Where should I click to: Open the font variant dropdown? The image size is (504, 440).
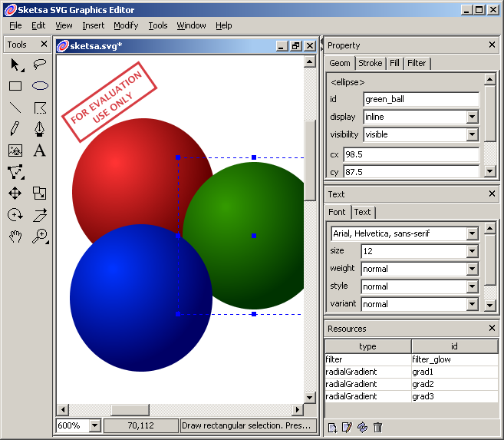[473, 304]
